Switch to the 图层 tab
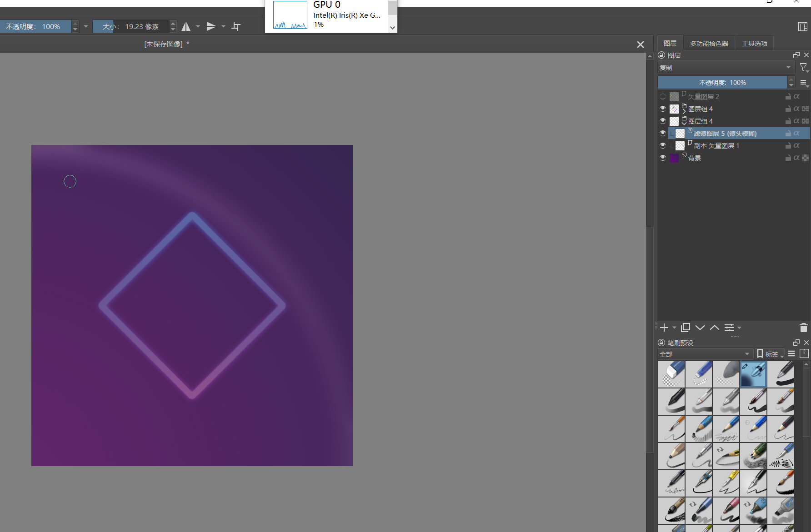This screenshot has height=532, width=811. 670,43
